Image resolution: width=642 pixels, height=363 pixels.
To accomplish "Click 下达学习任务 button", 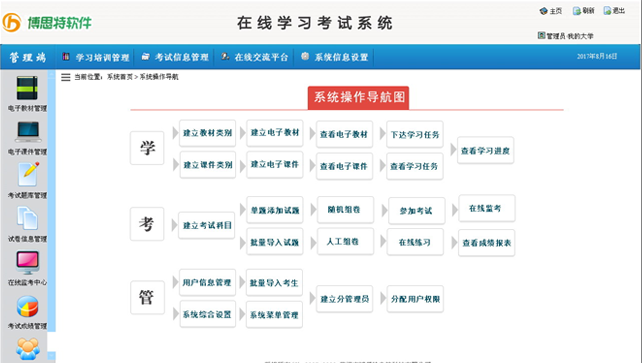I will click(415, 134).
